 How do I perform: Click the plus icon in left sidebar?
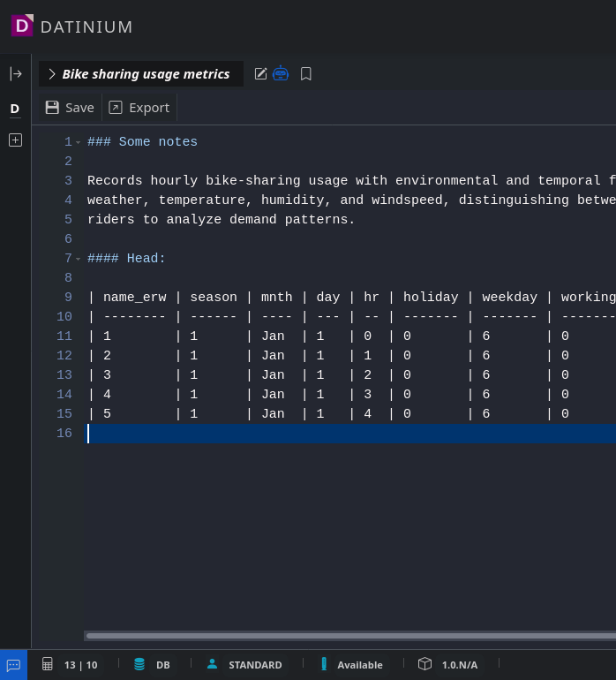pos(15,140)
